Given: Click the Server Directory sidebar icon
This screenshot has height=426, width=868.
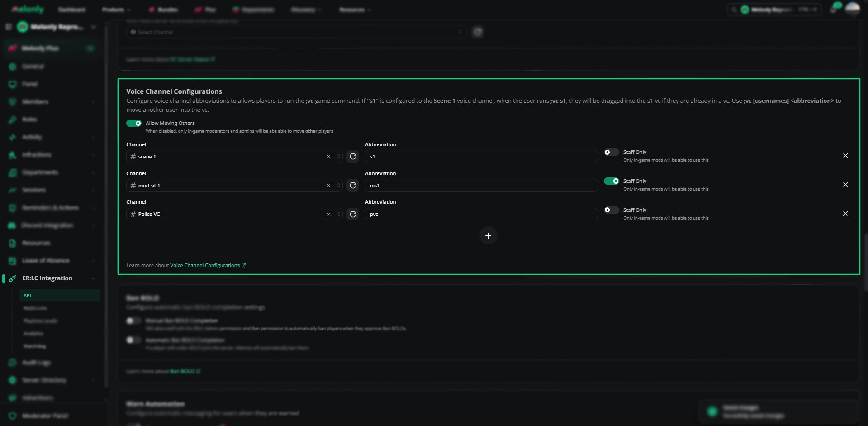Looking at the screenshot, I should (x=13, y=380).
